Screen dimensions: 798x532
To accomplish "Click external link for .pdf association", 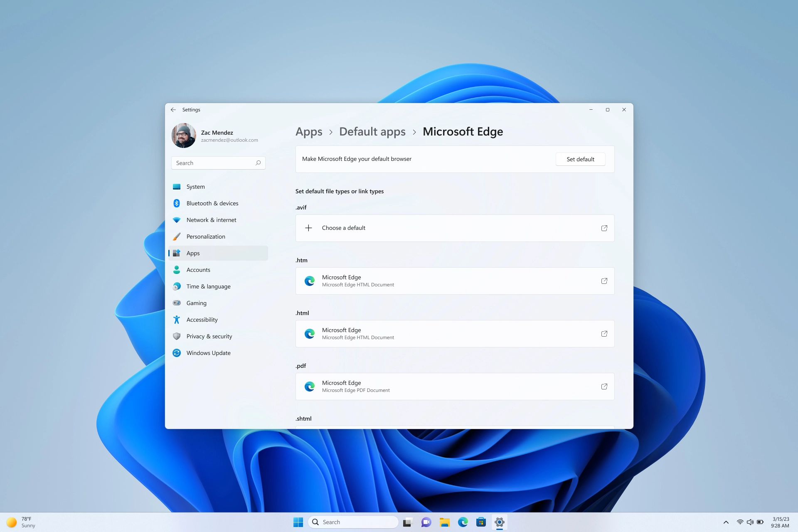I will (x=604, y=387).
